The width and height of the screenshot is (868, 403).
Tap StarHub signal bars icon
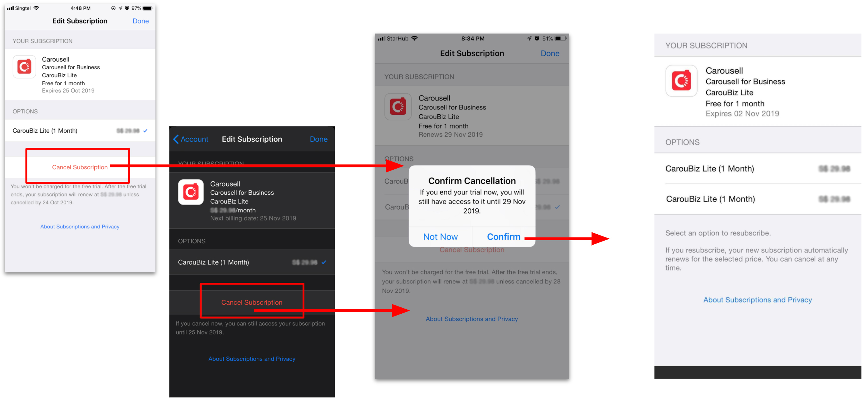pos(381,38)
